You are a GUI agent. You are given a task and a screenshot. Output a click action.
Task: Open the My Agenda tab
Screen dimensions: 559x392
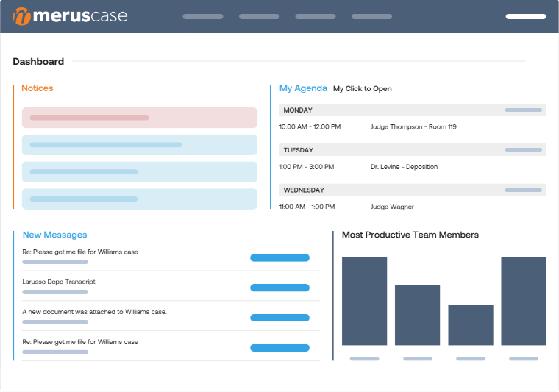pos(303,88)
